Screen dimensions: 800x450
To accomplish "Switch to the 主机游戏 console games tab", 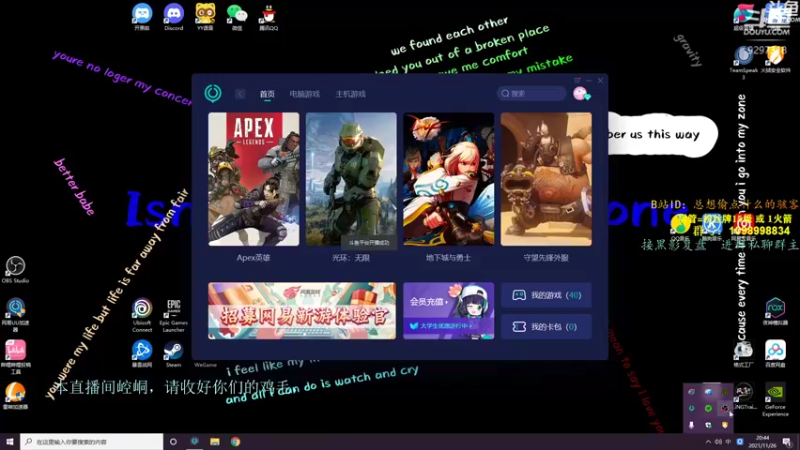I will [x=351, y=94].
